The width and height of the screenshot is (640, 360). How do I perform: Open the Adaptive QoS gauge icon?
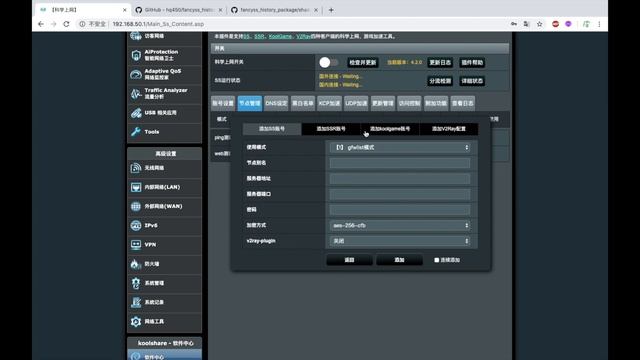[x=136, y=74]
